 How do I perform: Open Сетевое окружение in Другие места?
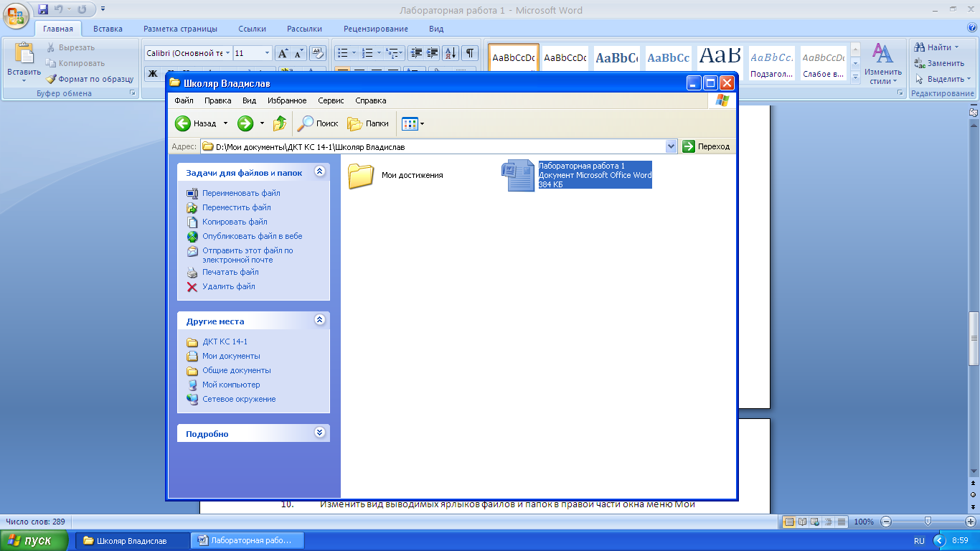pyautogui.click(x=231, y=399)
